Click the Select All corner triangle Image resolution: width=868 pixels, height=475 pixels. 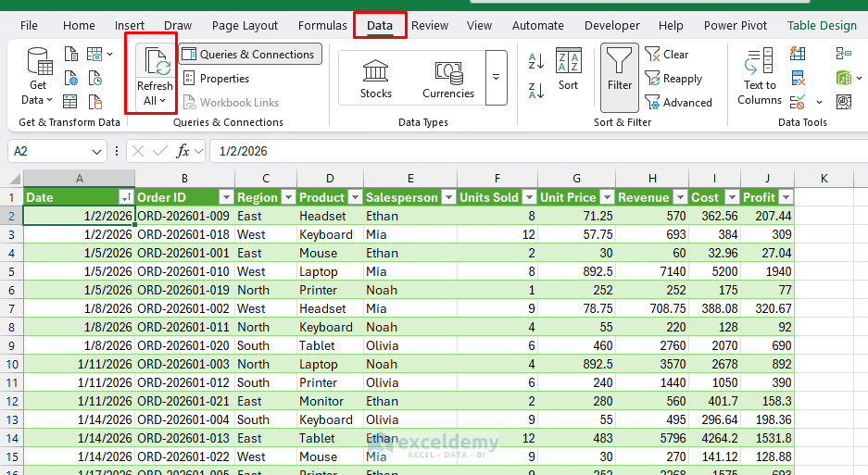pyautogui.click(x=15, y=179)
